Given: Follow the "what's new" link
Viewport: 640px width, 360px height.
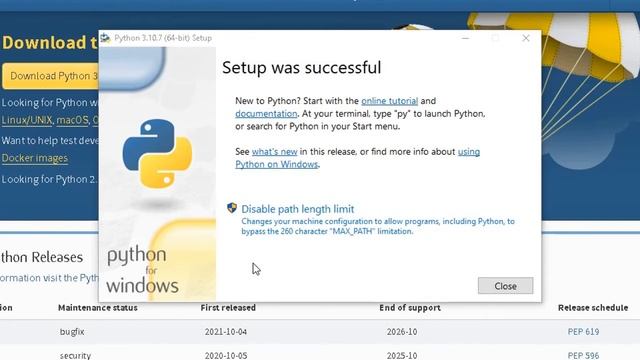Looking at the screenshot, I should (274, 151).
